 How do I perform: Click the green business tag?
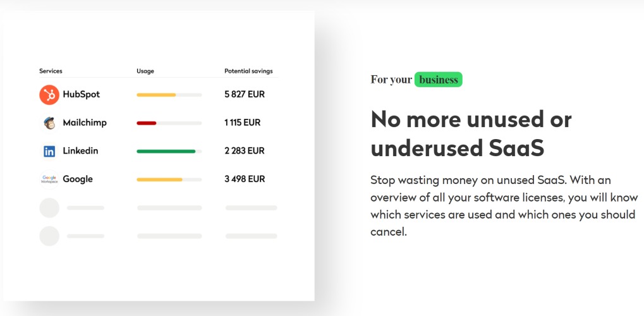click(438, 80)
